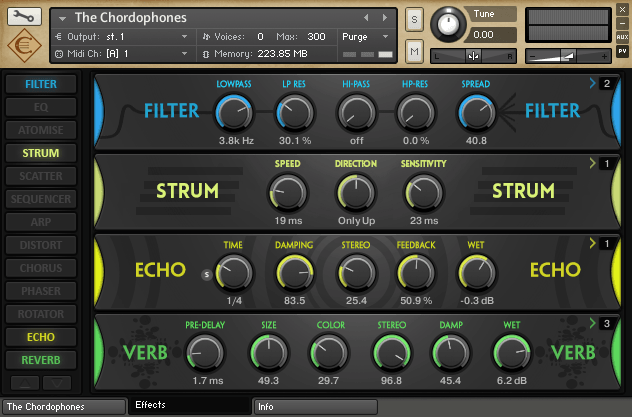This screenshot has width=632, height=417.
Task: Select previous instrument preset arrow
Action: click(x=366, y=18)
